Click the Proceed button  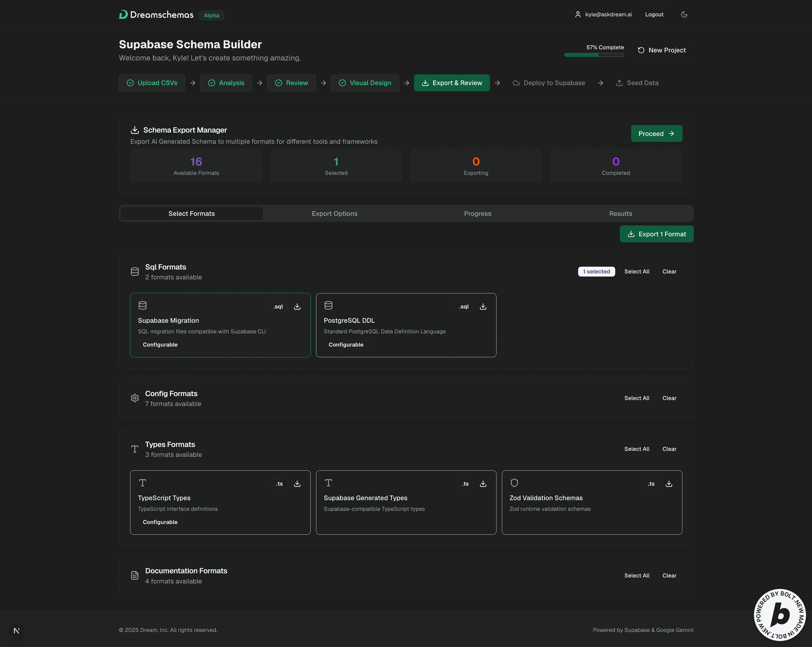[x=656, y=133]
